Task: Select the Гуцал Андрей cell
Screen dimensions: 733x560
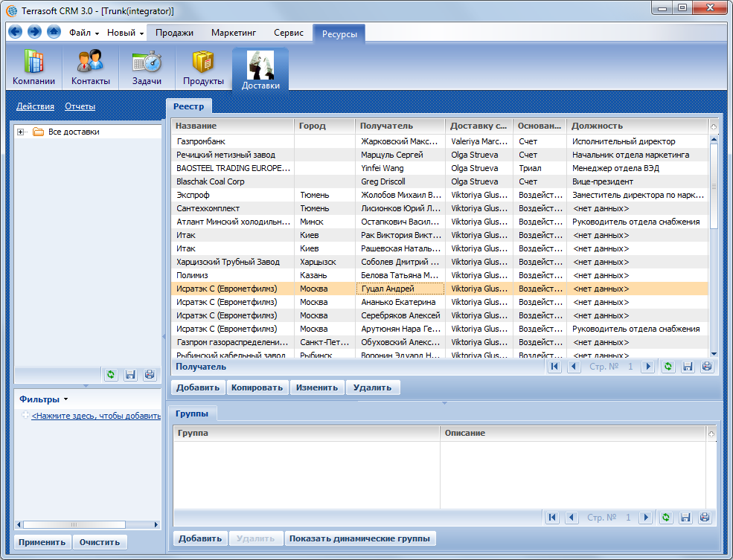Action: click(x=400, y=289)
